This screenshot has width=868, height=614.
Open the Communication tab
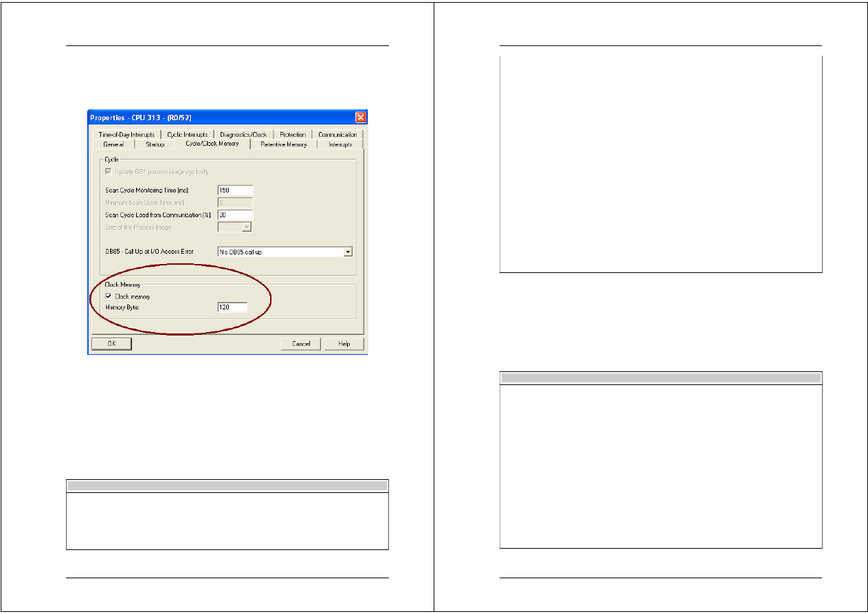337,135
